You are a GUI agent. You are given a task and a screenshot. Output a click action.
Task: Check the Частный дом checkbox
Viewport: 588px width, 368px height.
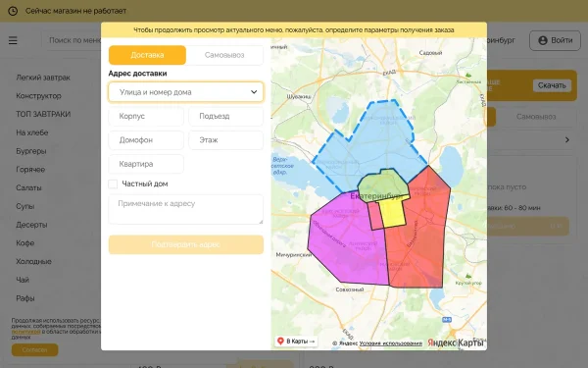tap(113, 184)
